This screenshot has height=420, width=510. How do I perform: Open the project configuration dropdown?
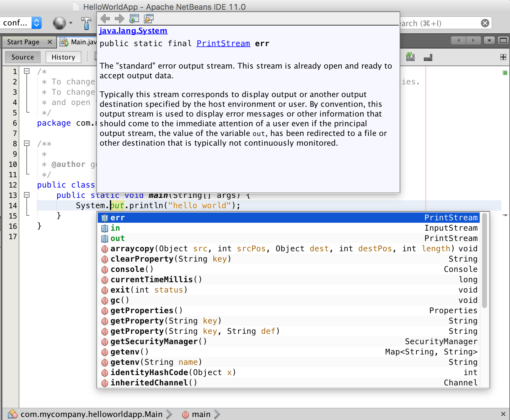point(36,23)
